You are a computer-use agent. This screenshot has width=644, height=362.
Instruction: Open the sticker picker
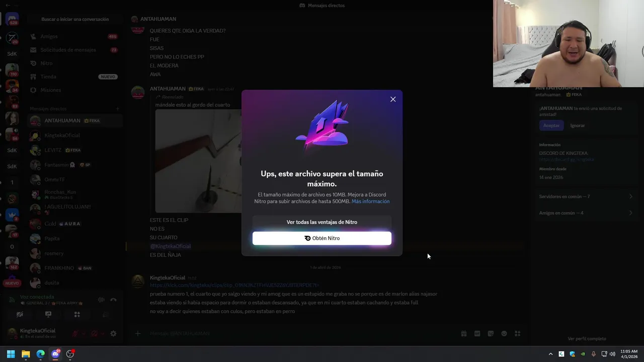pos(491,333)
